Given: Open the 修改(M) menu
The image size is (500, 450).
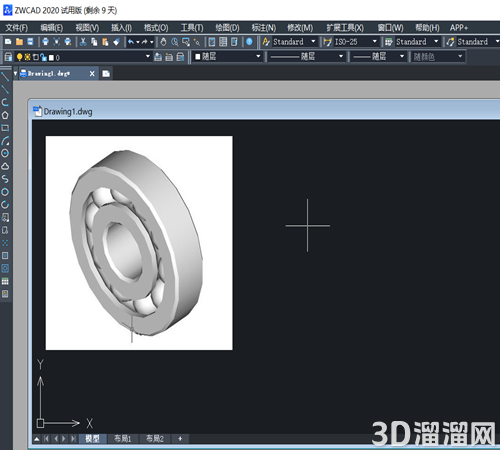Looking at the screenshot, I should [x=300, y=28].
